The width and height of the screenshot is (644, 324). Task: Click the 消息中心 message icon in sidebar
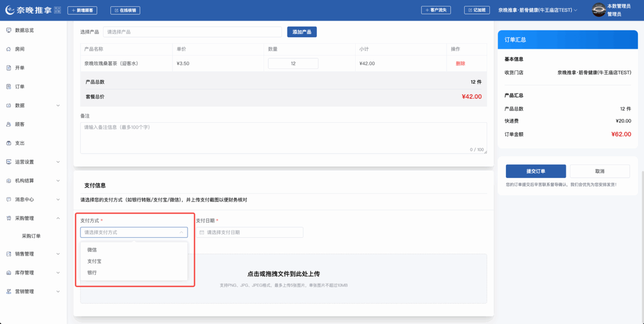point(9,200)
